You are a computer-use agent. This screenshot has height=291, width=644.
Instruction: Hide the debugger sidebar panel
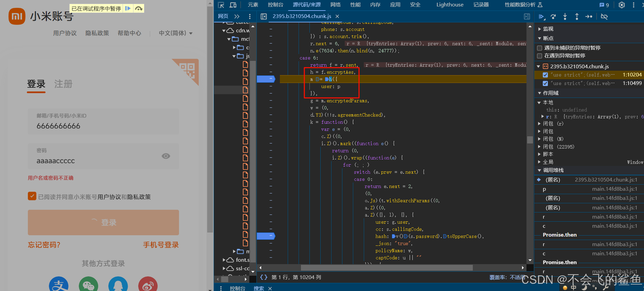[527, 16]
